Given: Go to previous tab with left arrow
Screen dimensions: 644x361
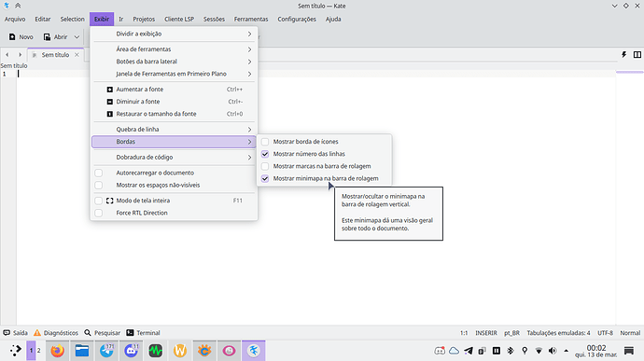Looking at the screenshot, I should pos(7,55).
